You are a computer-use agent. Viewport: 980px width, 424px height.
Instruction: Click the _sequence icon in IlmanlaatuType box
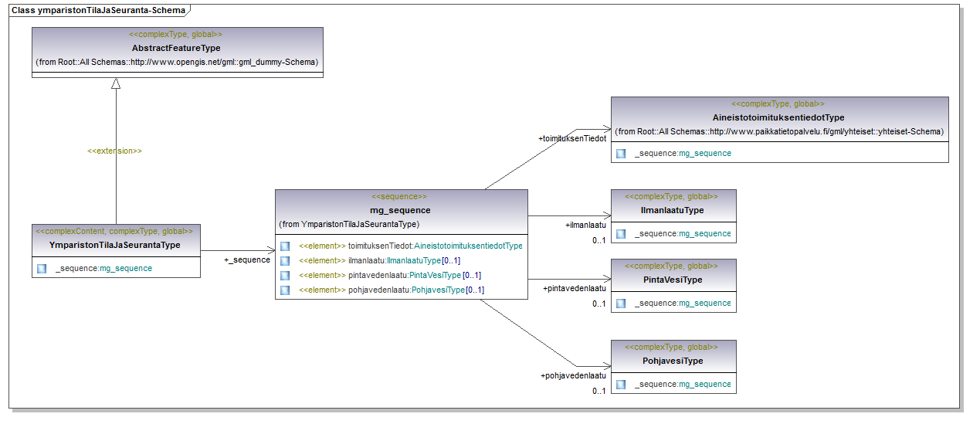coord(621,233)
